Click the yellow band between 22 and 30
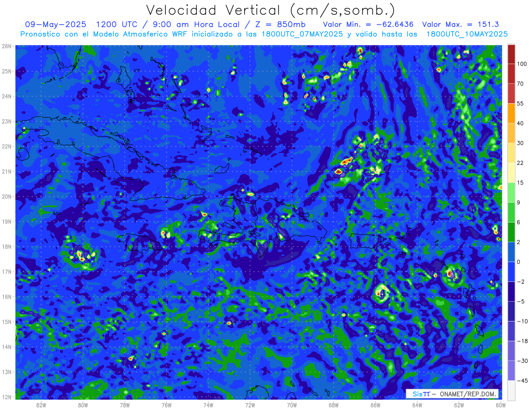532x411 pixels. (x=511, y=153)
